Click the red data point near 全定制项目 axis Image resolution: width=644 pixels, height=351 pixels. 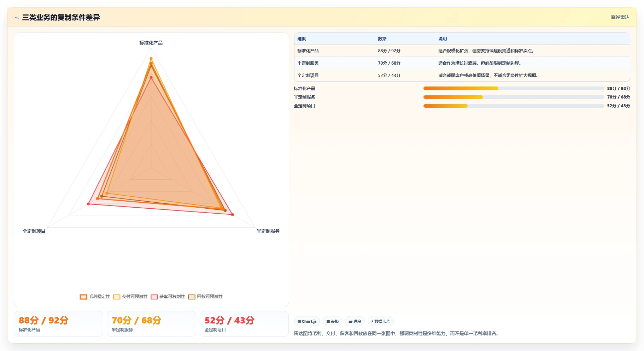click(88, 204)
